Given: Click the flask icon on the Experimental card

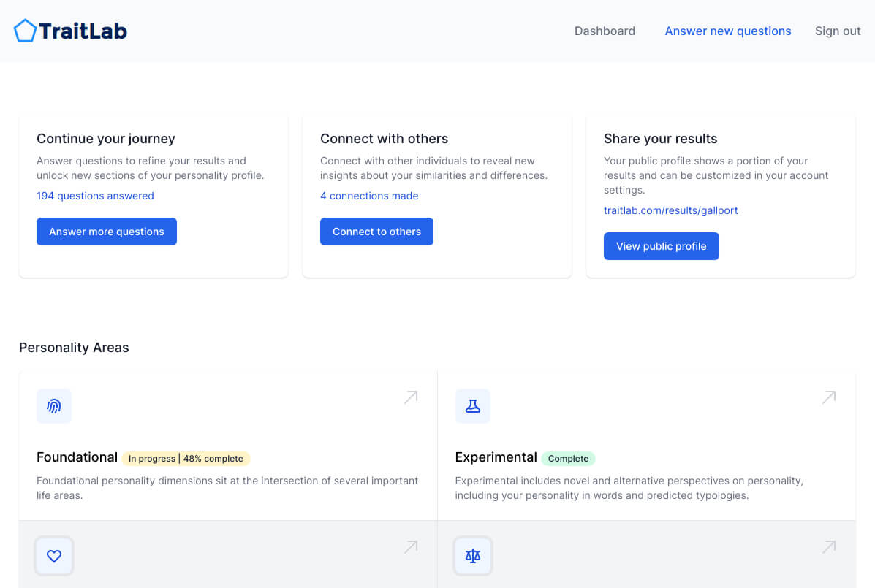Looking at the screenshot, I should point(472,406).
